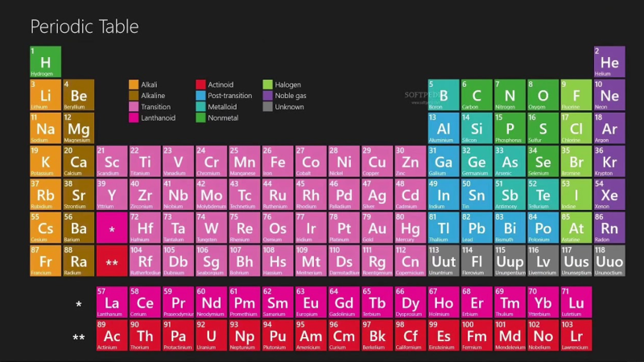Screen dimensions: 644x362
Task: Click the Alkali orange legend swatch
Action: (134, 84)
